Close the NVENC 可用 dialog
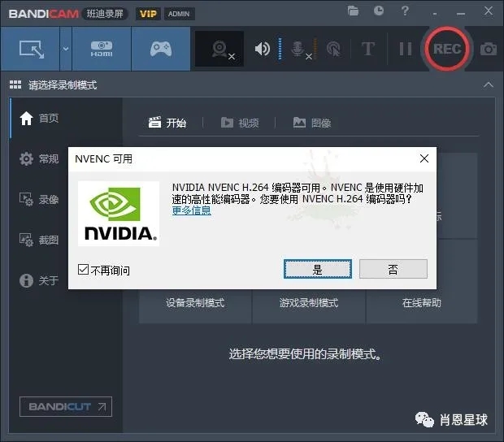Viewport: 504px width, 442px height. [x=424, y=158]
